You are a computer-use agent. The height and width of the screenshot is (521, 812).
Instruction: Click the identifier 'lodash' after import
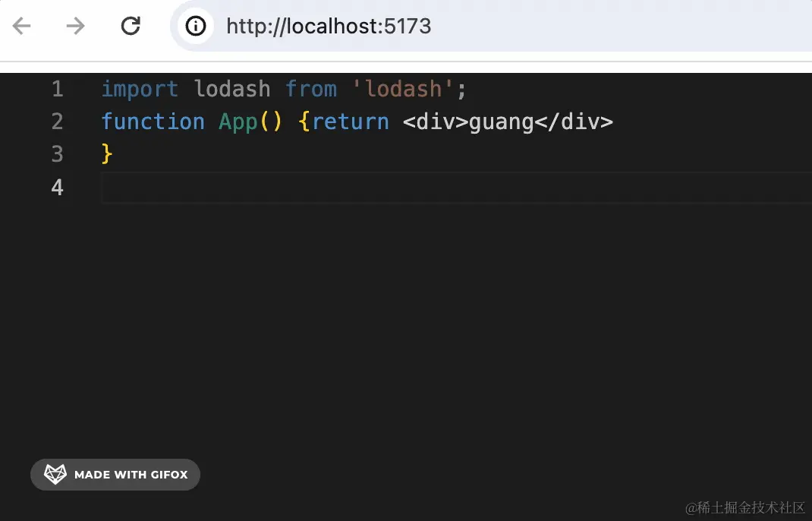click(x=232, y=89)
